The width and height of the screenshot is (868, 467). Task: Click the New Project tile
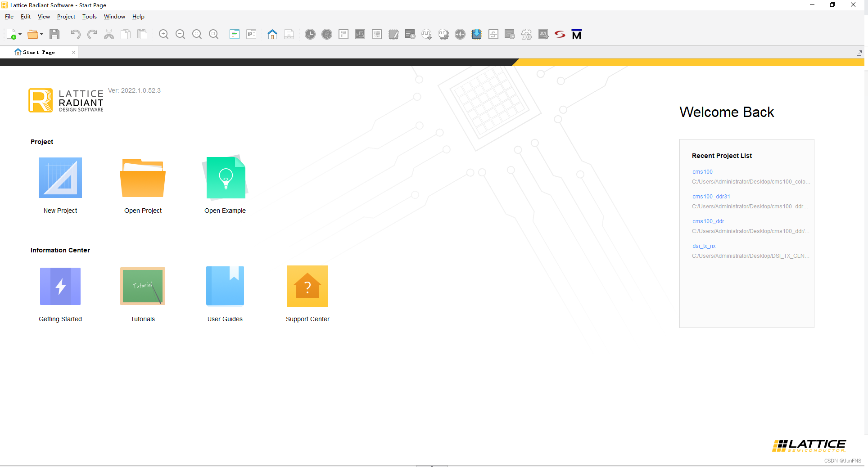[x=60, y=185]
